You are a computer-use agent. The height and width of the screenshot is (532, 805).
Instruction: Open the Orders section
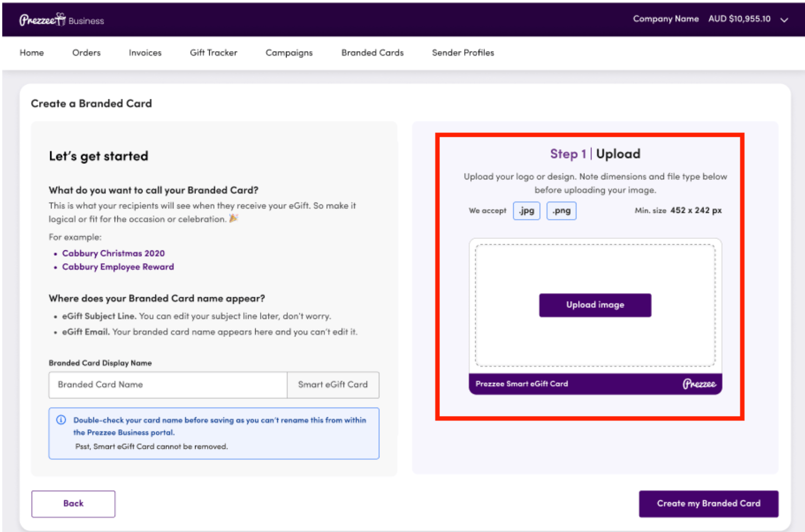tap(86, 53)
